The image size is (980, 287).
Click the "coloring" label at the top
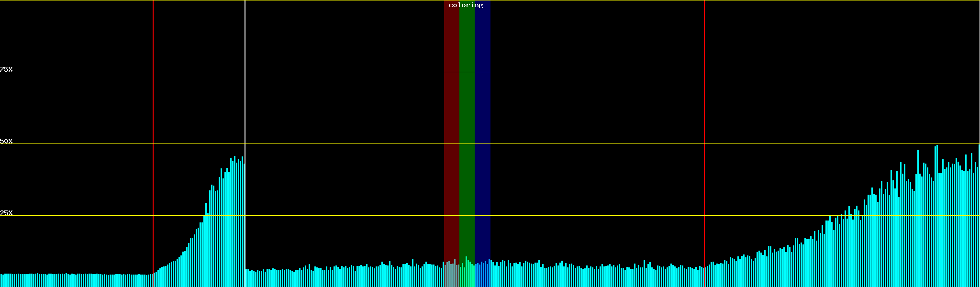coord(466,5)
